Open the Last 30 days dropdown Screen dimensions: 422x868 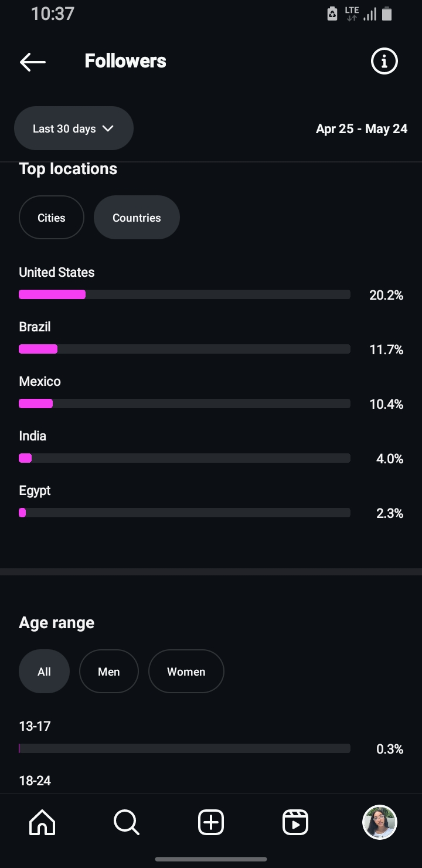(74, 128)
